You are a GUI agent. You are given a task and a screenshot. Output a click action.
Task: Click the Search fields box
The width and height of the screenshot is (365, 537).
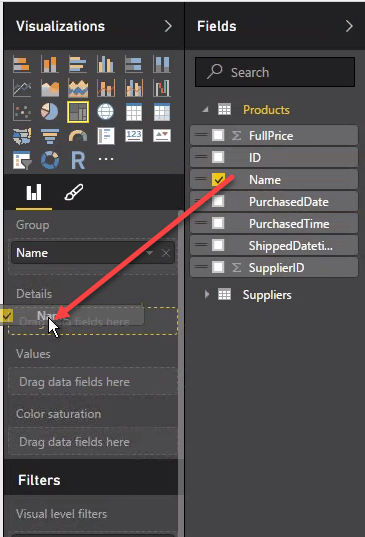[x=275, y=72]
